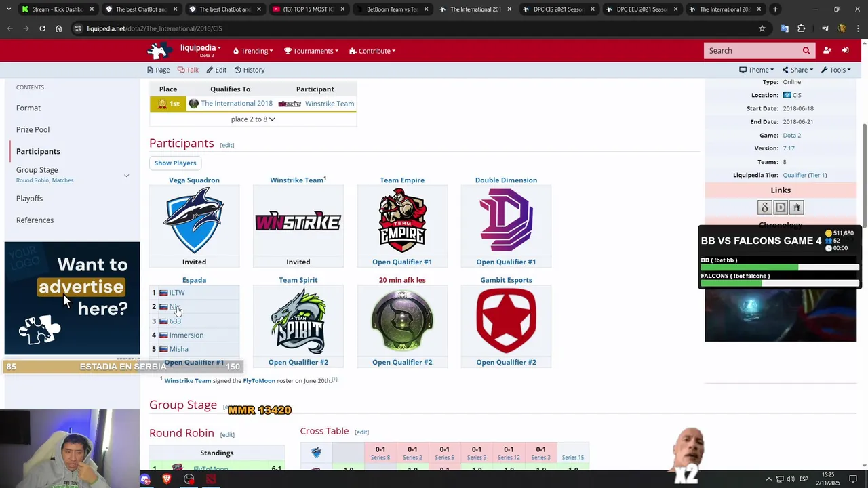This screenshot has width=868, height=488.
Task: Open Series 15 link in cross table
Action: [572, 457]
